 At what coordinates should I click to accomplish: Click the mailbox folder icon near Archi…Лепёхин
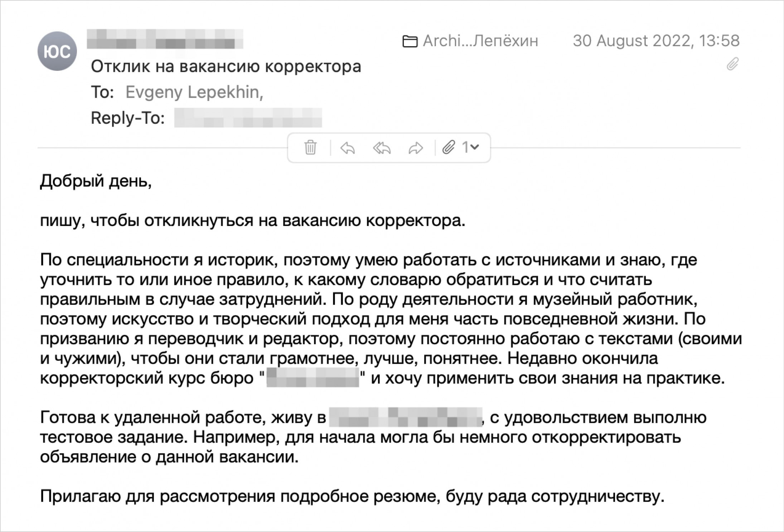click(x=410, y=42)
